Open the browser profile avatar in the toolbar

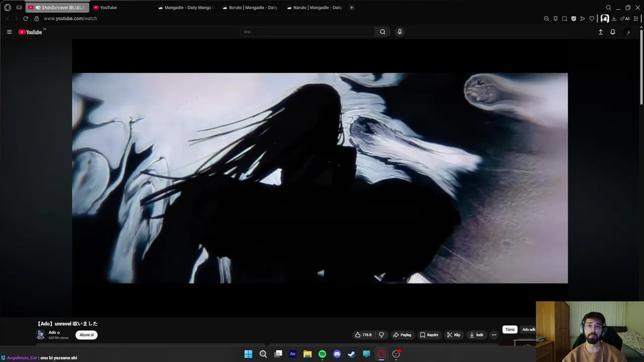[604, 19]
